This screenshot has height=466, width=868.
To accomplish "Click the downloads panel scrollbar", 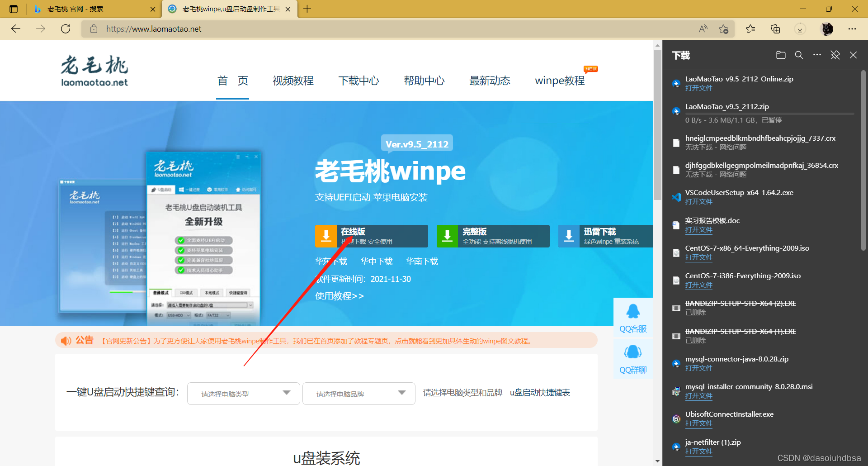I will [x=863, y=159].
